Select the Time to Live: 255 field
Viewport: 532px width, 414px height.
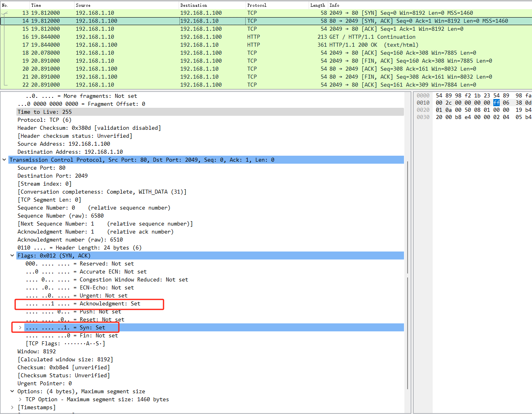point(210,112)
